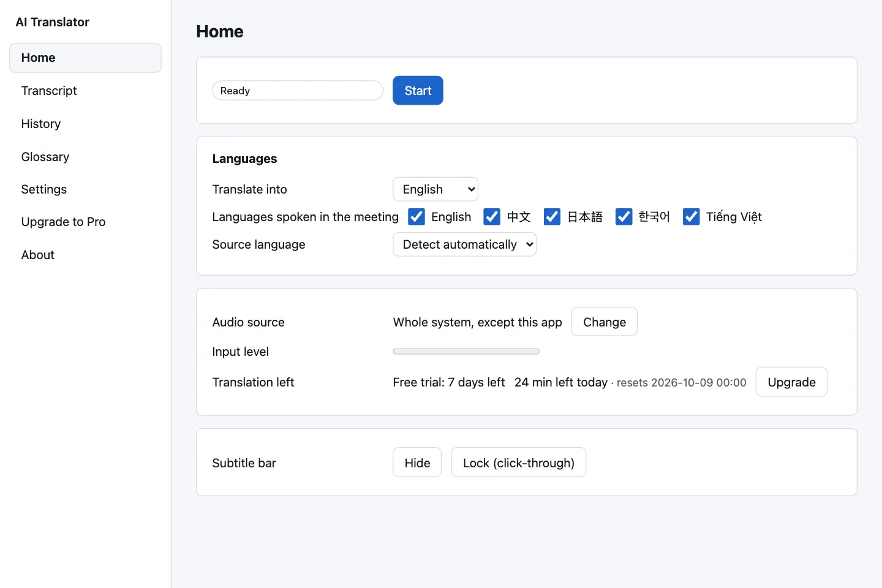Click the Ready status field
The image size is (882, 588).
coord(298,91)
